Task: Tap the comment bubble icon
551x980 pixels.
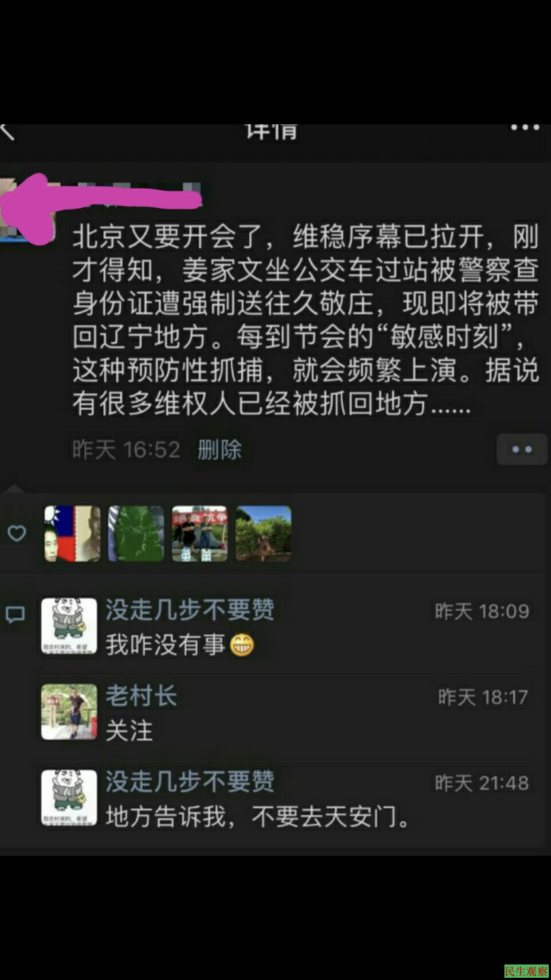Action: [16, 615]
